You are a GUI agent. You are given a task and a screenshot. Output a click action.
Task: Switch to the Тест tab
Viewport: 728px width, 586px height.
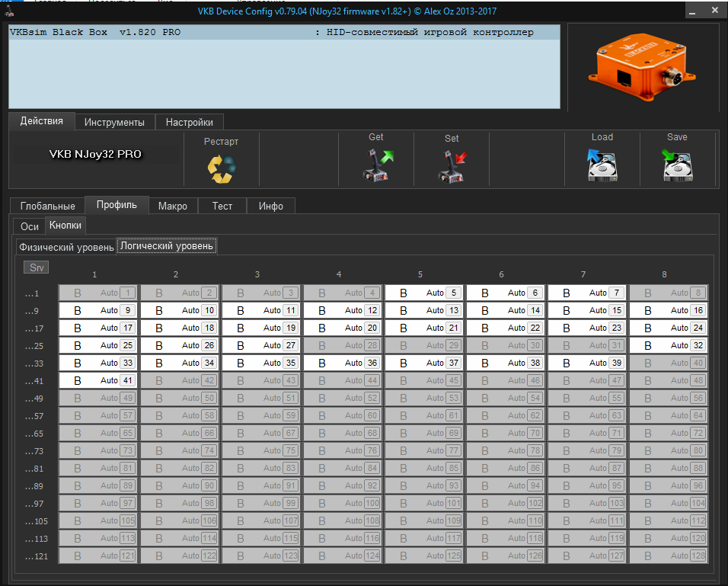click(222, 206)
